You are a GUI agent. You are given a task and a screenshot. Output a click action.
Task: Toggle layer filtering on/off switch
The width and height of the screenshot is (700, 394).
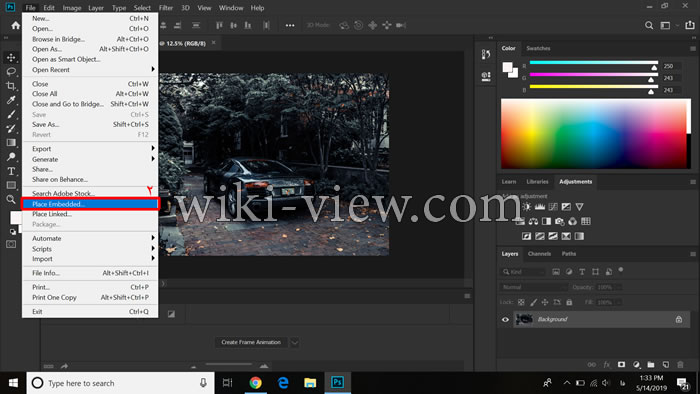(621, 270)
